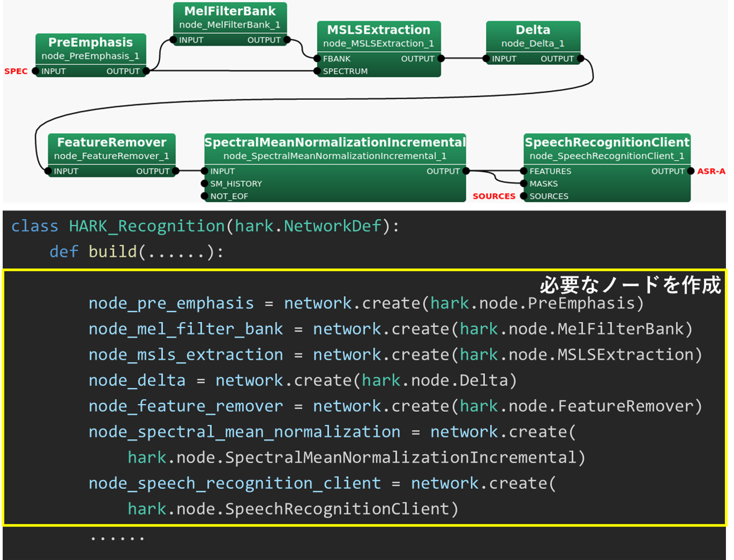Screen dimensions: 734x560
Task: Click the FBANK input port of MSLSExtraction
Action: [318, 59]
